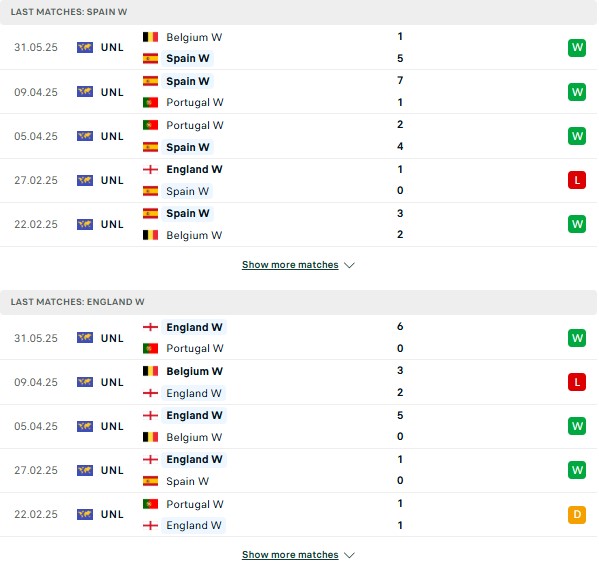Click the orange D badge for Portugal W vs England W
This screenshot has height=574, width=599.
pyautogui.click(x=576, y=514)
